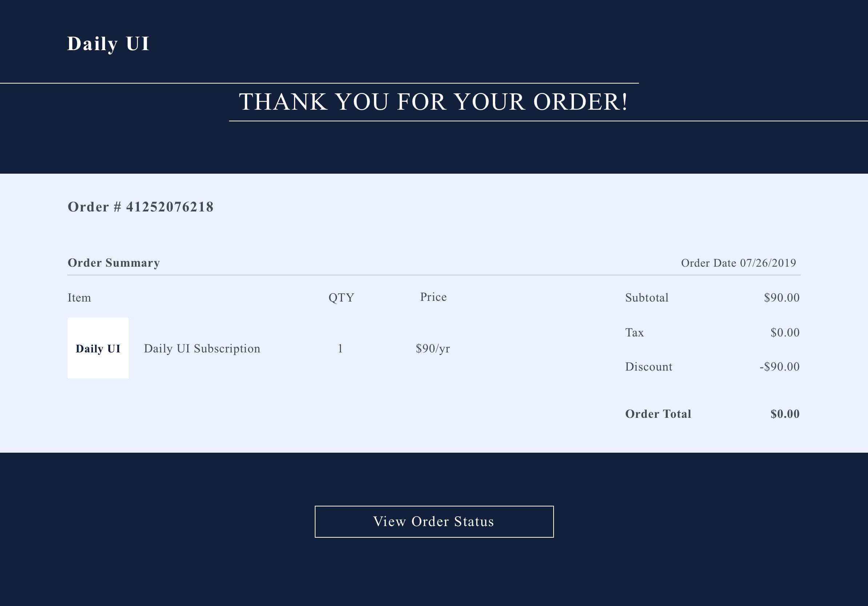Click the Thank You For Your Order heading

pos(433,102)
